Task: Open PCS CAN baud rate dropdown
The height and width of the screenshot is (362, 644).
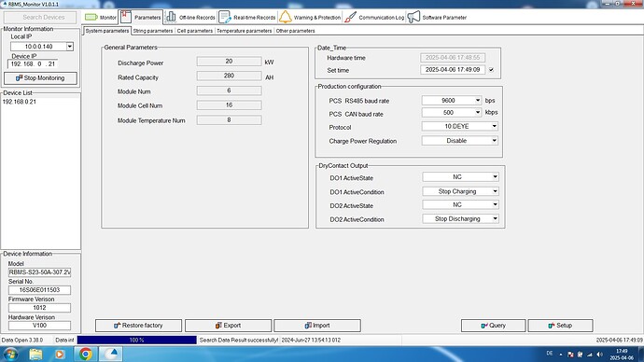Action: (x=478, y=112)
